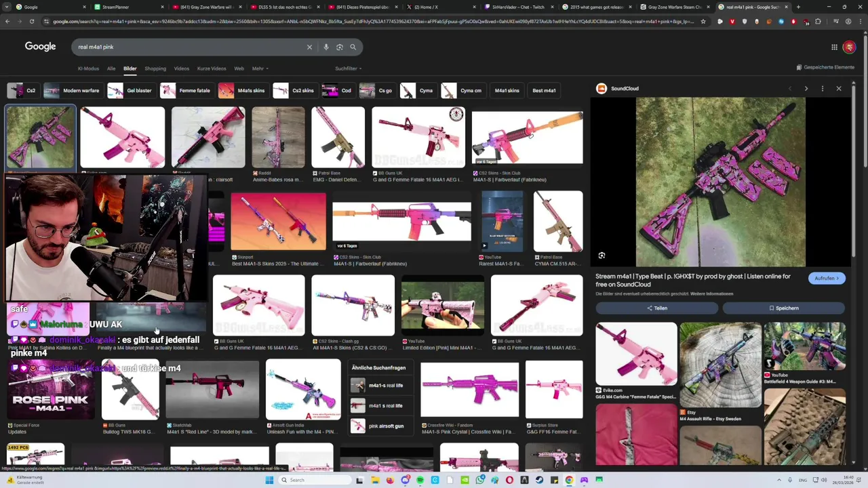This screenshot has width=868, height=488.
Task: Show previous image in preview panel
Action: click(x=789, y=89)
